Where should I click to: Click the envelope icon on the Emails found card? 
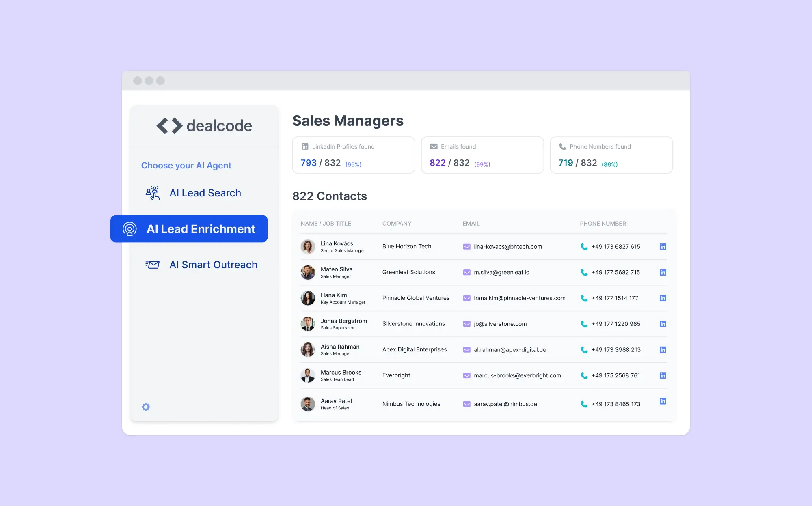point(434,146)
